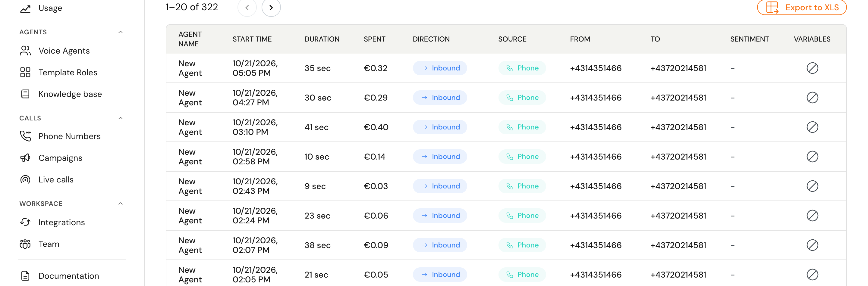This screenshot has width=868, height=286.
Task: Click the Voice Agents people icon
Action: tap(25, 51)
